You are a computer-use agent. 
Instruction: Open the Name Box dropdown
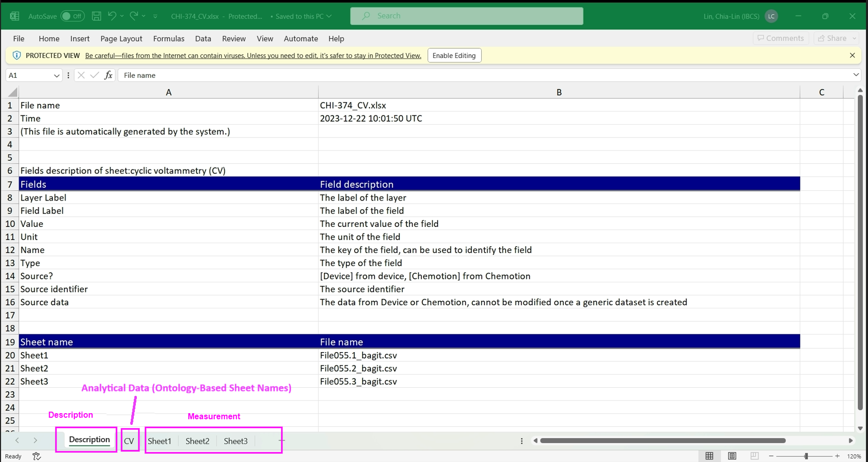(56, 75)
